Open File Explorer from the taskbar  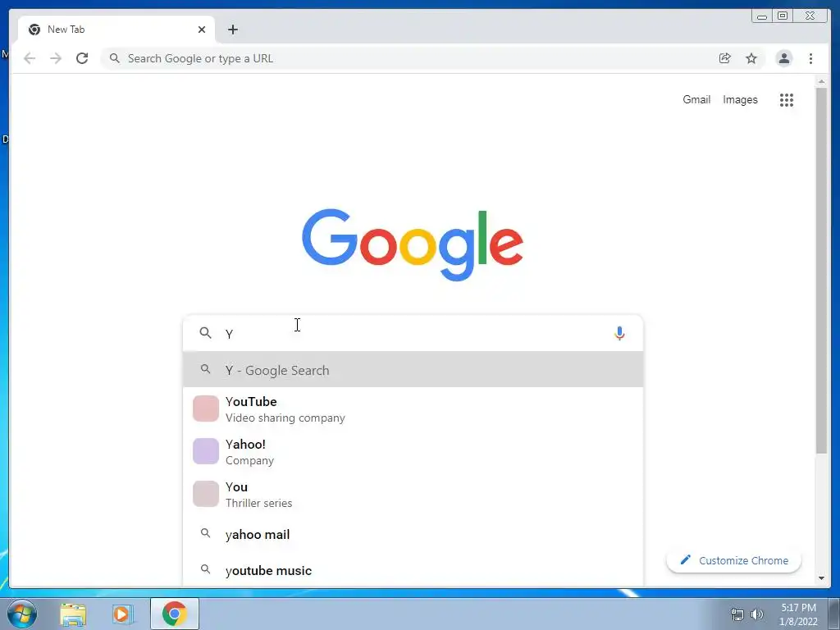73,614
